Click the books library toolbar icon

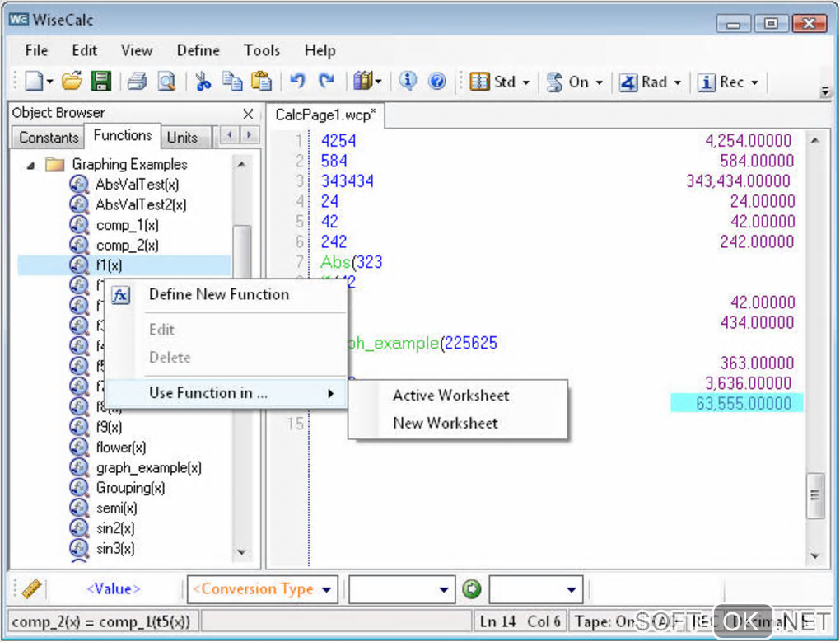point(362,82)
